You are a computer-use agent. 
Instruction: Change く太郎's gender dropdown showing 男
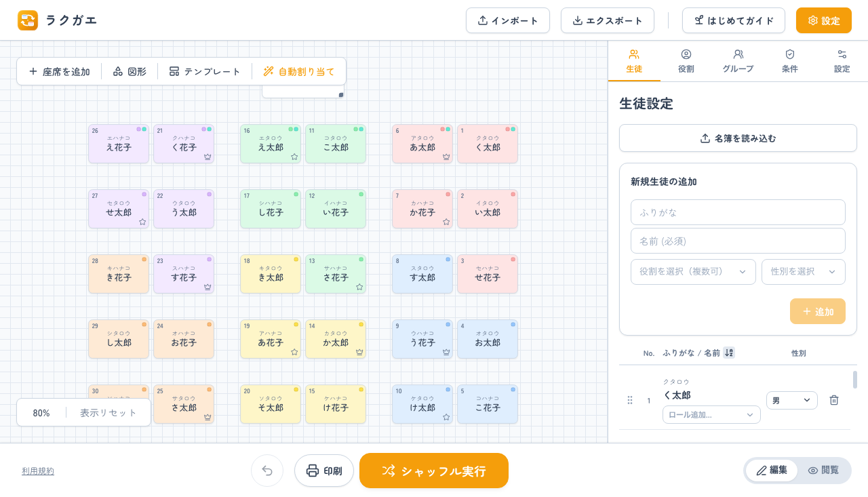pos(792,400)
